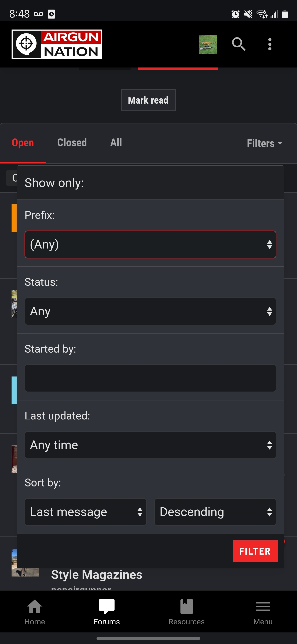Open the Last updated Any time dropdown
Image resolution: width=297 pixels, height=644 pixels.
(x=150, y=445)
